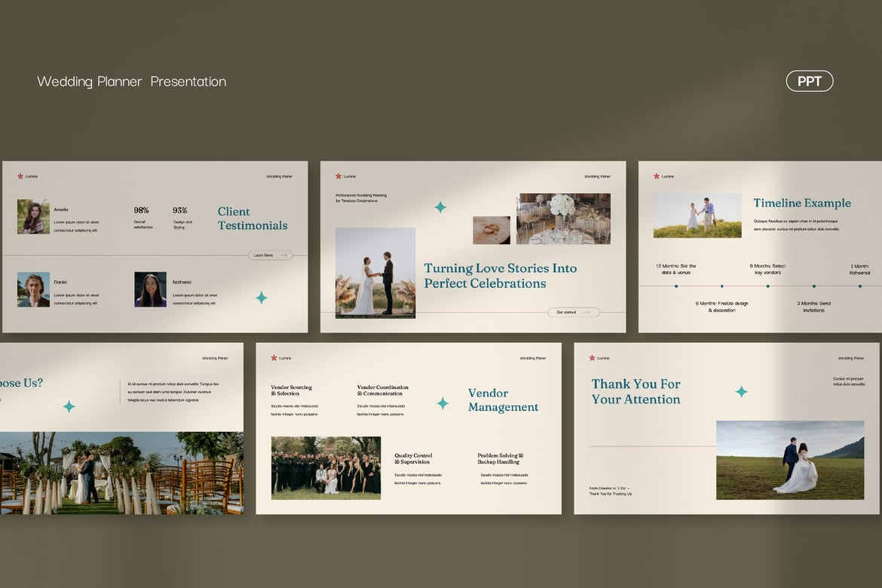Click the 'Vendor Sourcing & Selection' subheading
The image size is (882, 588).
pyautogui.click(x=292, y=390)
